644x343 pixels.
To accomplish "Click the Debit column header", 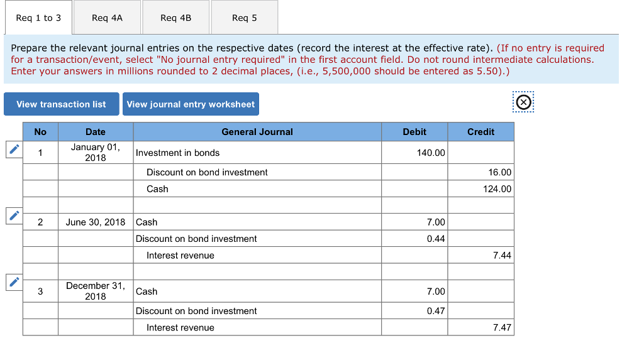I will pyautogui.click(x=414, y=132).
